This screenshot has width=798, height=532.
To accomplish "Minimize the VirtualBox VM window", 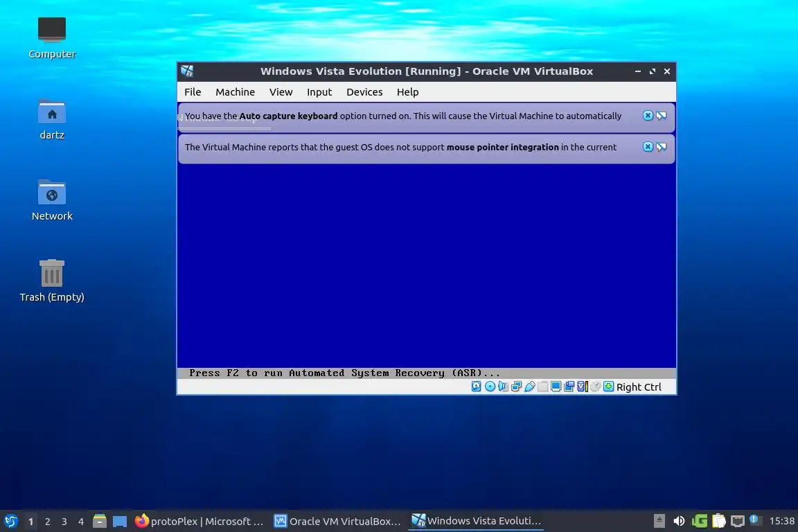I will pos(638,71).
